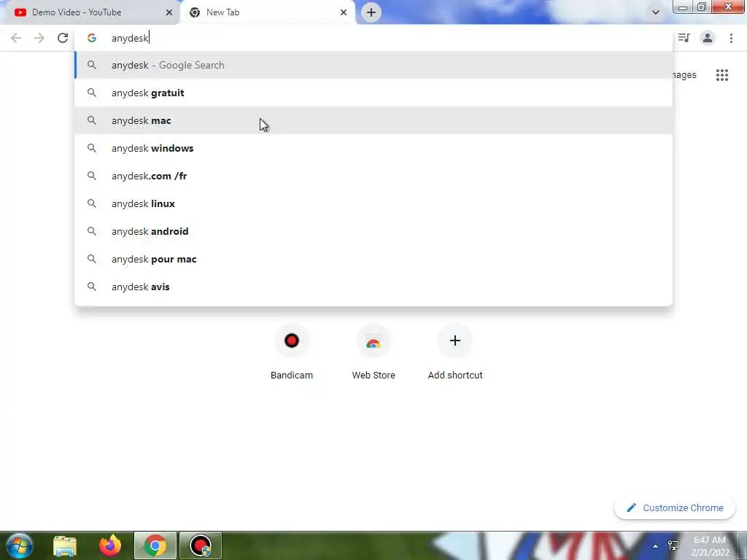Open Windows Explorer from the taskbar
747x560 pixels.
pos(65,545)
